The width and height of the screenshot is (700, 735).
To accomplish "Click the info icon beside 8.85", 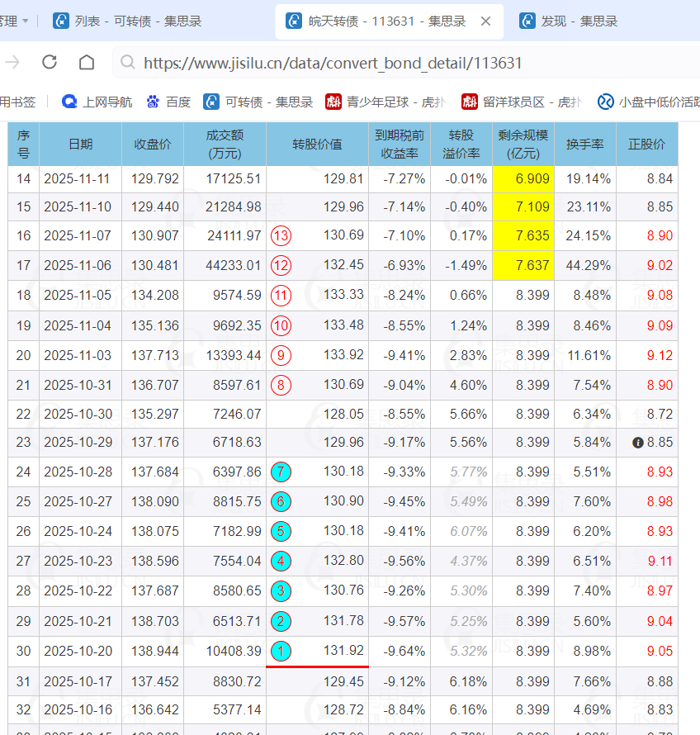I will point(637,443).
